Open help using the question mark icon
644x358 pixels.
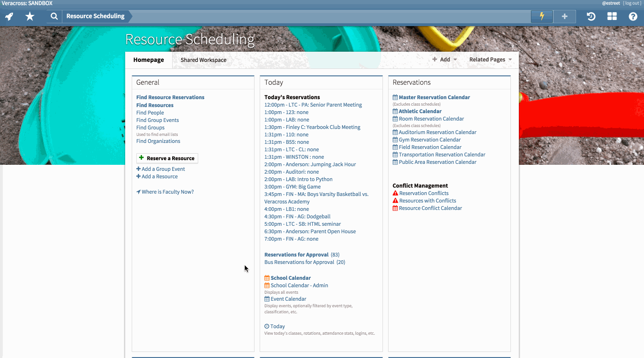point(632,16)
